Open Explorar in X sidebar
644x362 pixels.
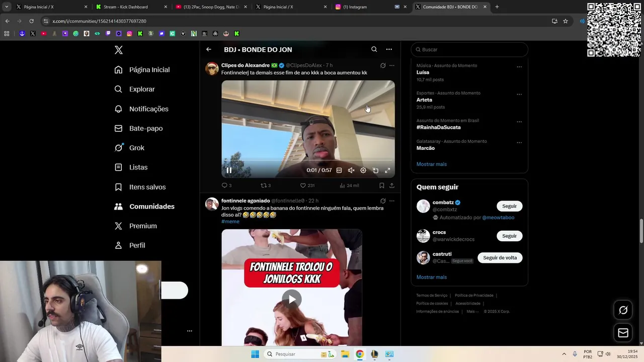135,89
